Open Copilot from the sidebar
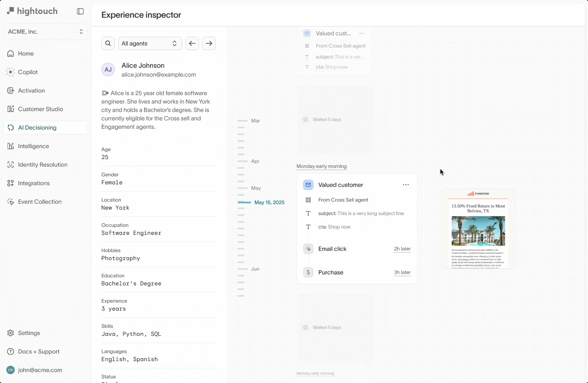 point(28,72)
